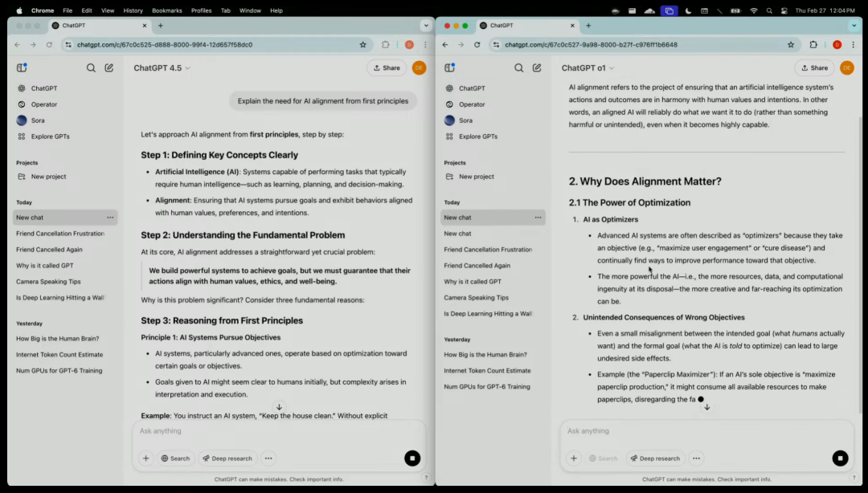Open Wi-Fi status in macOS menu bar
Screen dimensions: 868x493
(x=754, y=10)
